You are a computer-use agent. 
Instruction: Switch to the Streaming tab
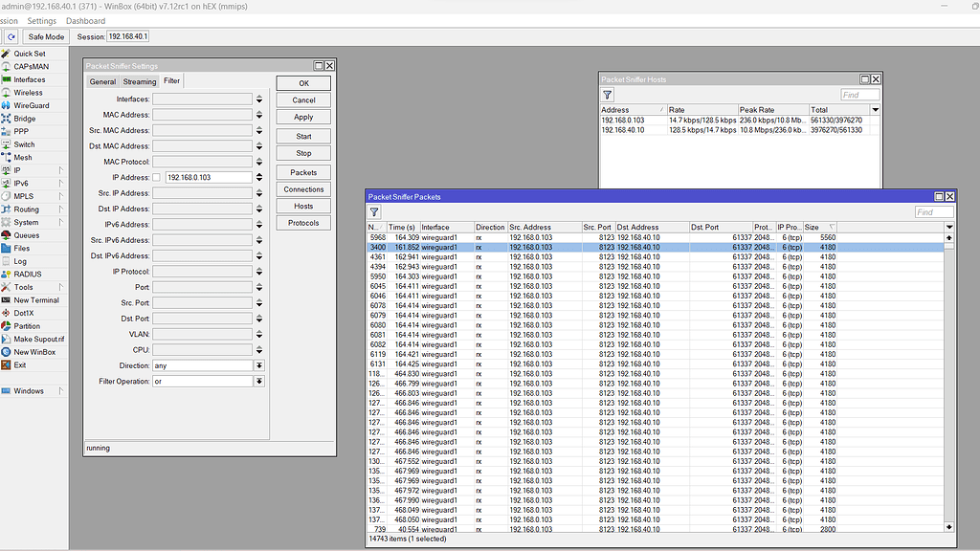(139, 81)
